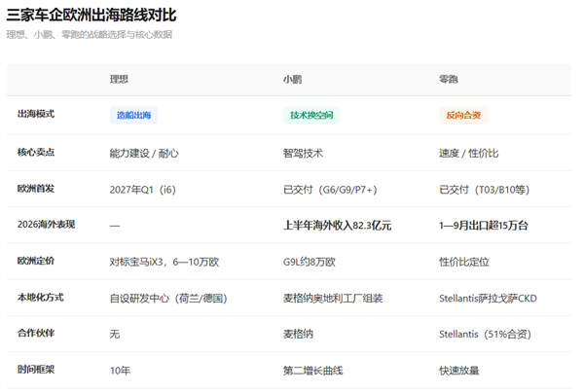
Task: Select the dash cell in 2026海外表现 row
Action: click(x=115, y=226)
